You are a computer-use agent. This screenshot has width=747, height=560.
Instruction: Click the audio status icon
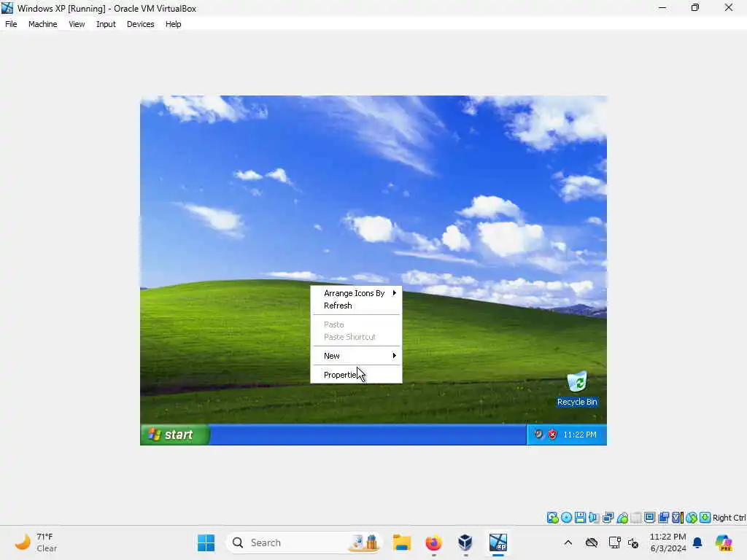(x=594, y=518)
